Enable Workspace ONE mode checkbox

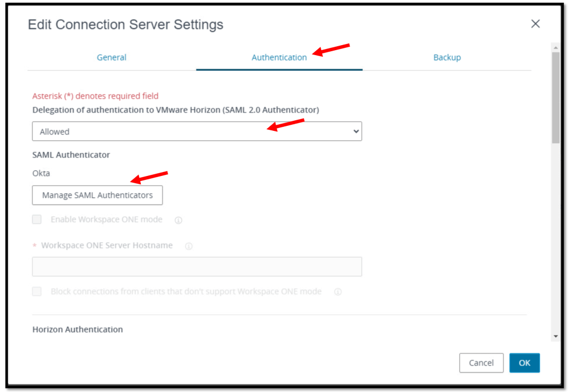click(37, 219)
